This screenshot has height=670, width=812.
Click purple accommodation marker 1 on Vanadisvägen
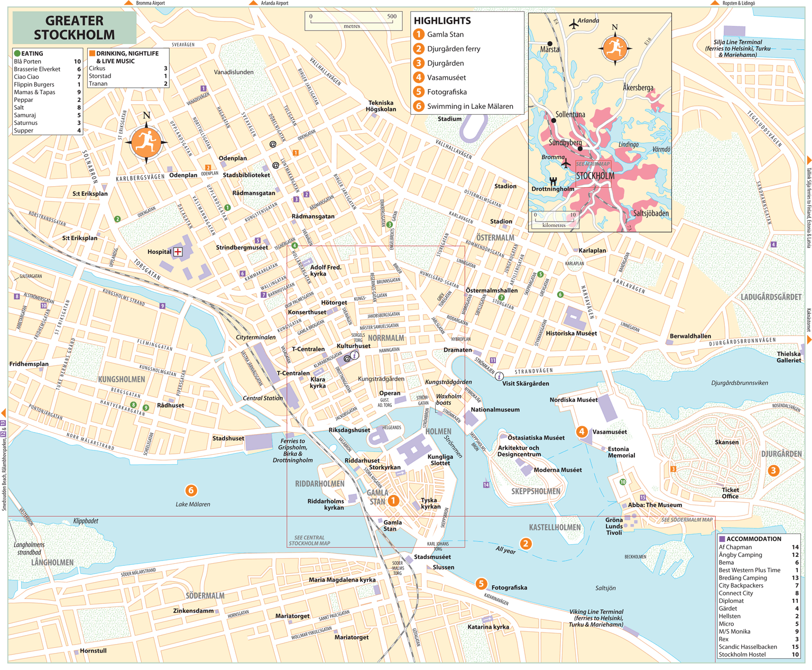(x=203, y=88)
